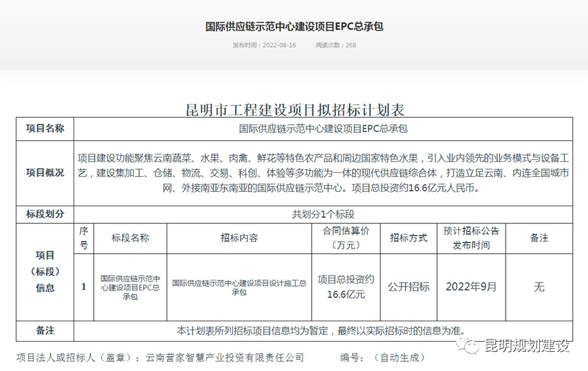The width and height of the screenshot is (588, 371).
Task: Click the WeChat logo icon in the watermark
Action: [468, 346]
